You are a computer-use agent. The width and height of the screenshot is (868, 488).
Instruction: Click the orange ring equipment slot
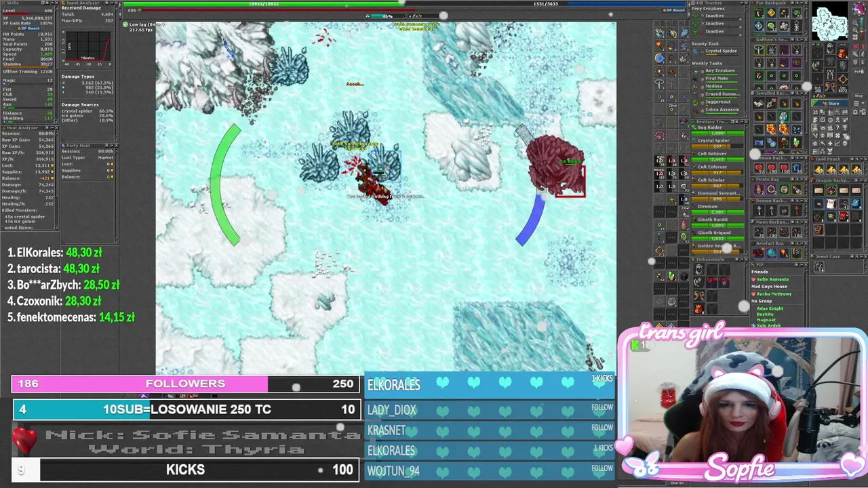(x=842, y=79)
